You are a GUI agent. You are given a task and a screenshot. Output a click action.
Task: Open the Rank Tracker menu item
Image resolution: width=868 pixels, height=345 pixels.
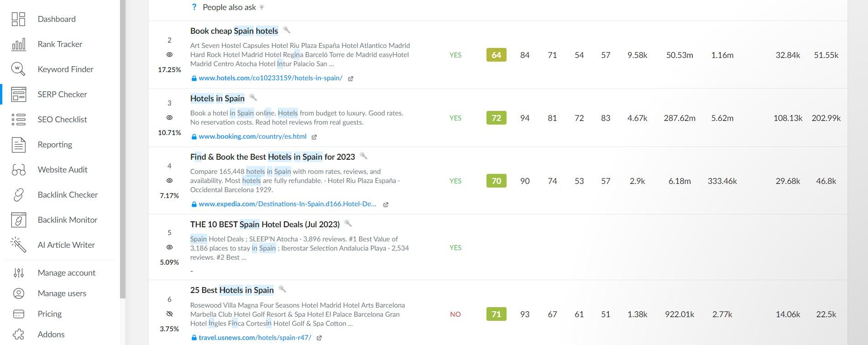click(x=60, y=44)
